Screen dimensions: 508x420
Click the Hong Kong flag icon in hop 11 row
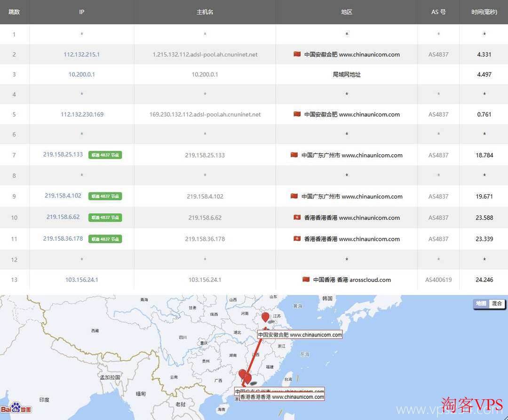coord(297,238)
